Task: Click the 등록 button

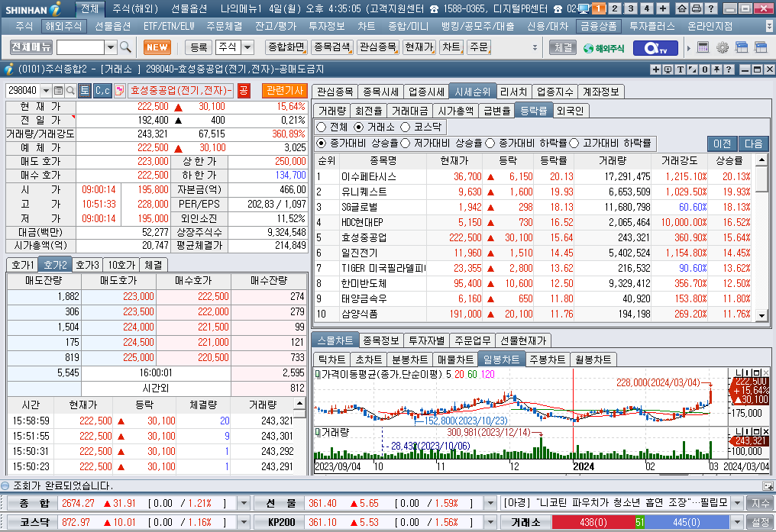Action: point(199,47)
